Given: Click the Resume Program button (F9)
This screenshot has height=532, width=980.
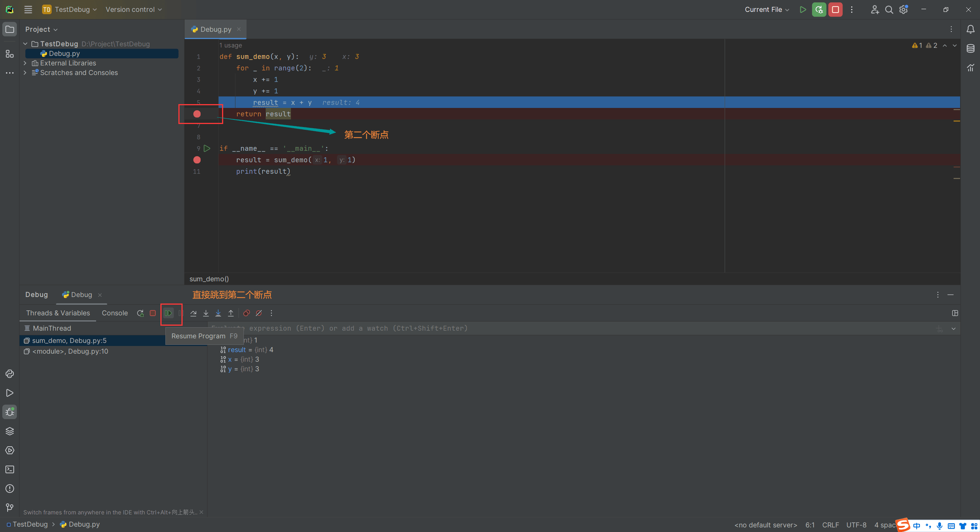Looking at the screenshot, I should point(169,313).
